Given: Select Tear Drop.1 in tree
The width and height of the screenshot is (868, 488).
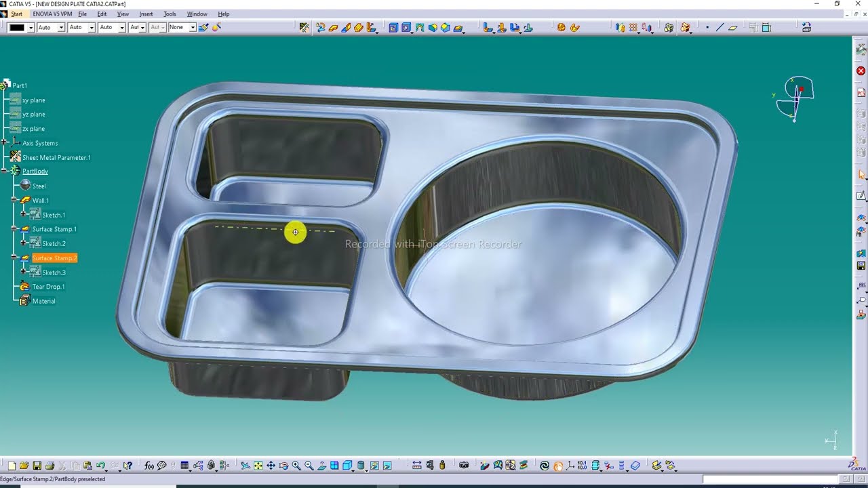Looking at the screenshot, I should coord(48,287).
